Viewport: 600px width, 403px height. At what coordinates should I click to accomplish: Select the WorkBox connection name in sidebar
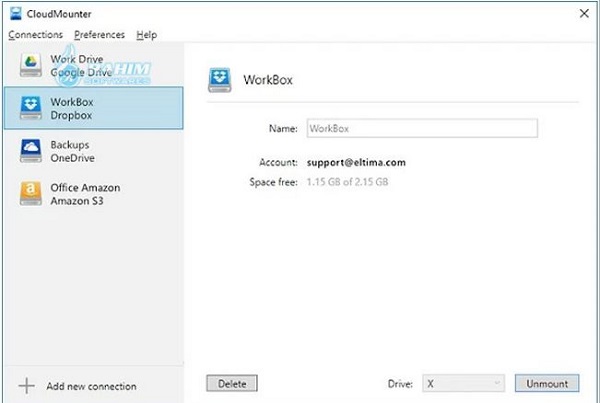click(72, 102)
